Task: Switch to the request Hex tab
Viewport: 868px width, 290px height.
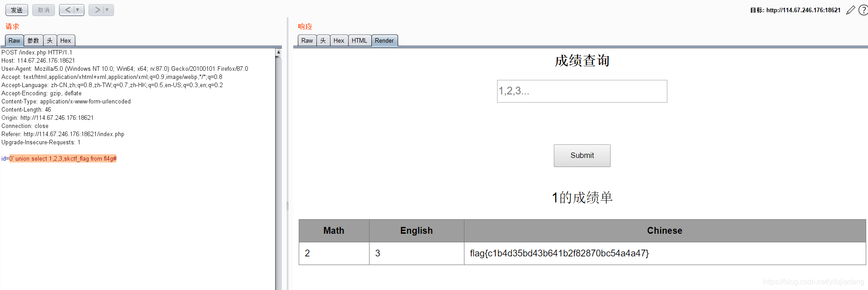Action: click(66, 40)
